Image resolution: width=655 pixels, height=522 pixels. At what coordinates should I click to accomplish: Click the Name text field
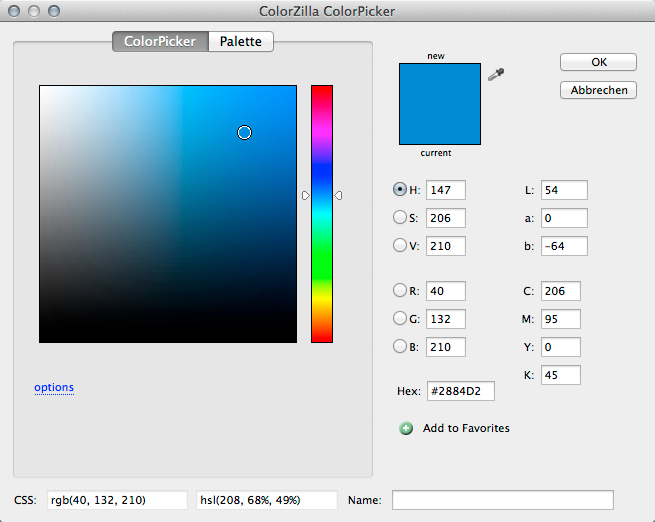(x=502, y=499)
